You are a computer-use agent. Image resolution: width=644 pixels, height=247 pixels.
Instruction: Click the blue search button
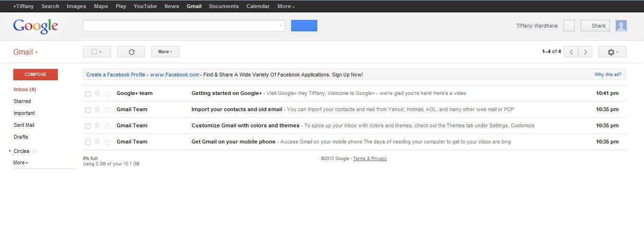click(304, 26)
